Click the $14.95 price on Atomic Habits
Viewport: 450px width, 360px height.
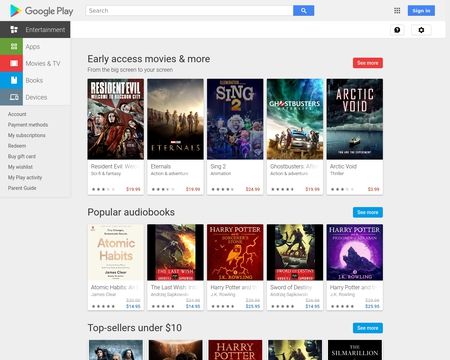click(133, 306)
